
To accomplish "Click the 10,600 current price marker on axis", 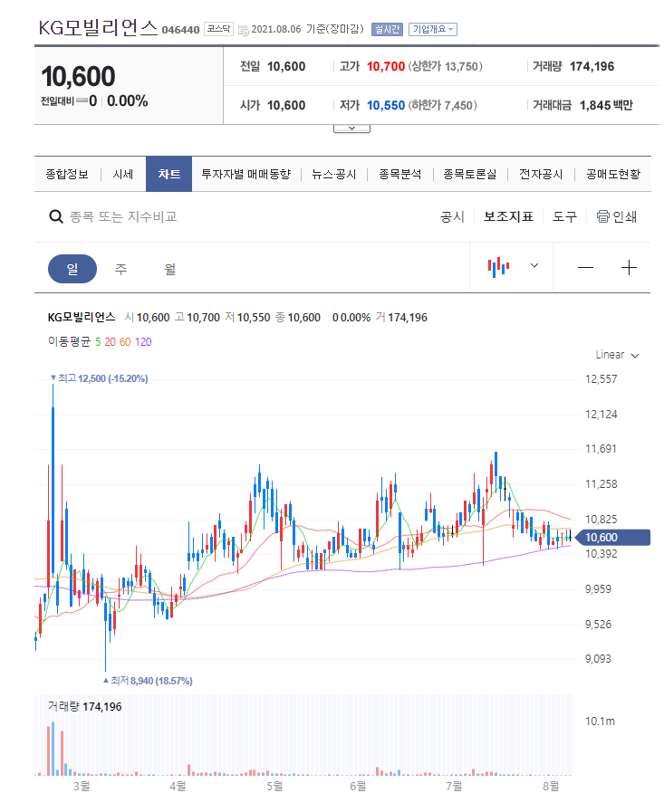I will coord(613,538).
